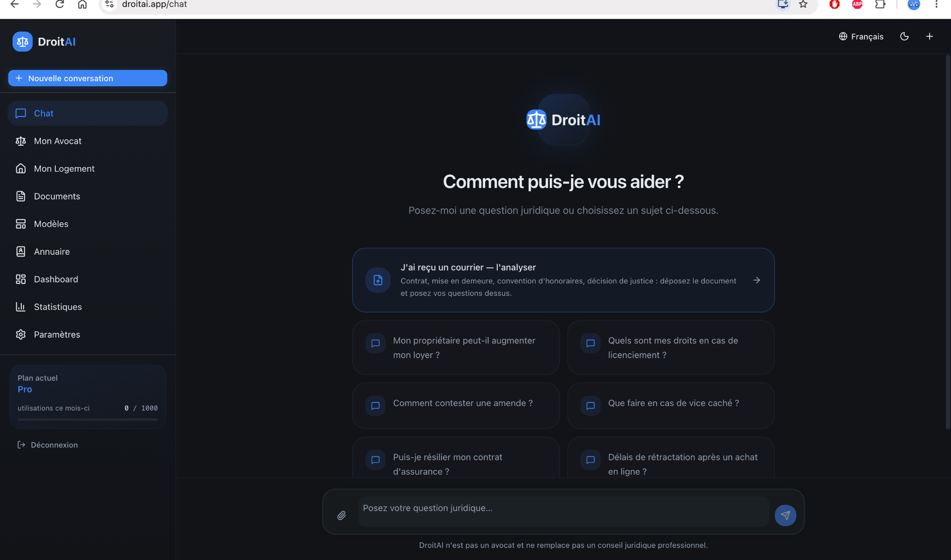The height and width of the screenshot is (560, 951).
Task: Click the 0 / 1000 usage counter
Action: pos(141,408)
